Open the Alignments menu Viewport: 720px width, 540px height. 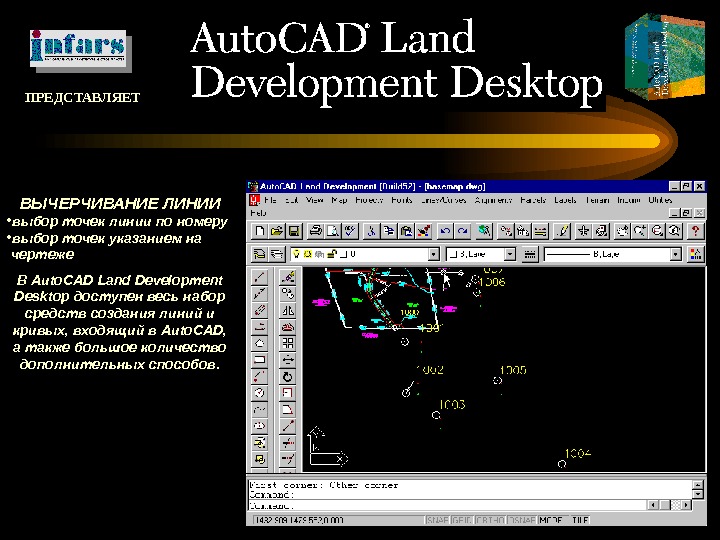pos(493,200)
